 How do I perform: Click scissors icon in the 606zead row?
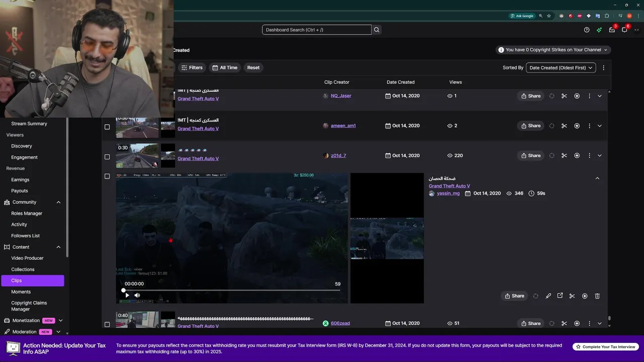(x=564, y=323)
